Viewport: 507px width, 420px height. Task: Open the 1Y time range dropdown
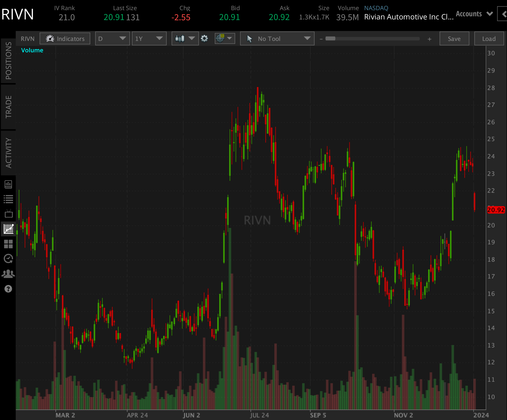pos(149,39)
